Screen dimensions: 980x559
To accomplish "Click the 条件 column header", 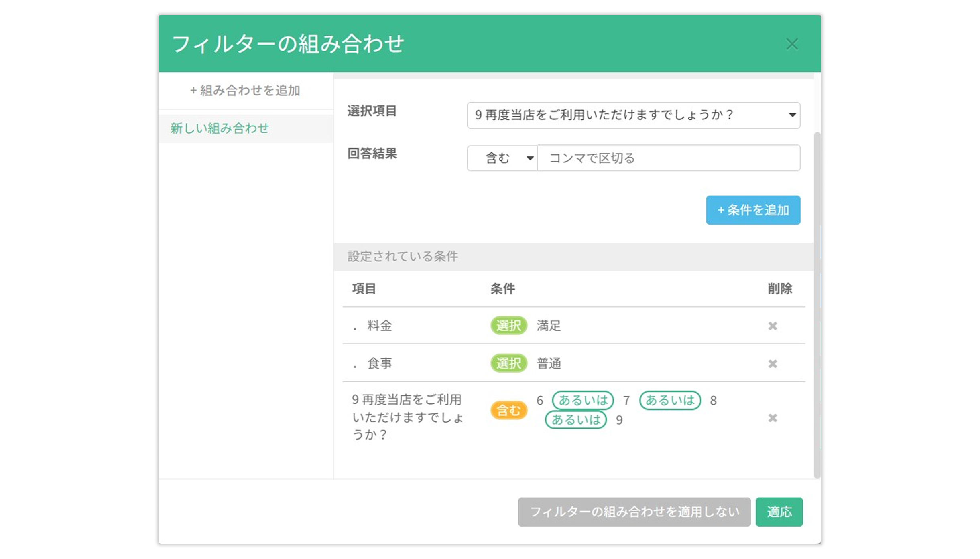I will click(502, 288).
